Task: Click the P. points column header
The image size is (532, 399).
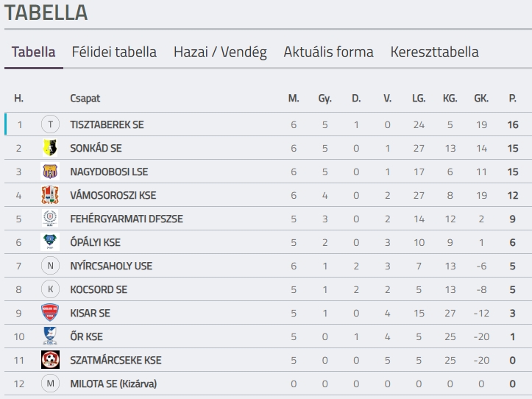Action: pos(512,99)
